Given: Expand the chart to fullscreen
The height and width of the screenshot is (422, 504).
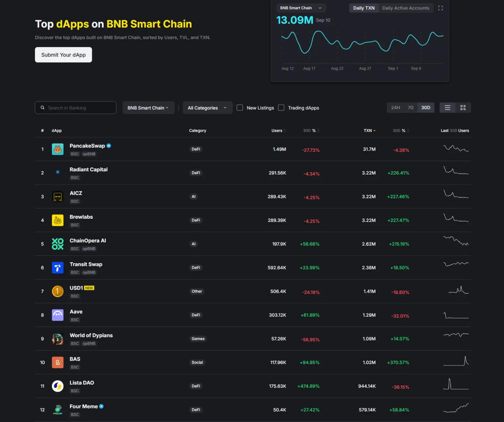Looking at the screenshot, I should 440,8.
